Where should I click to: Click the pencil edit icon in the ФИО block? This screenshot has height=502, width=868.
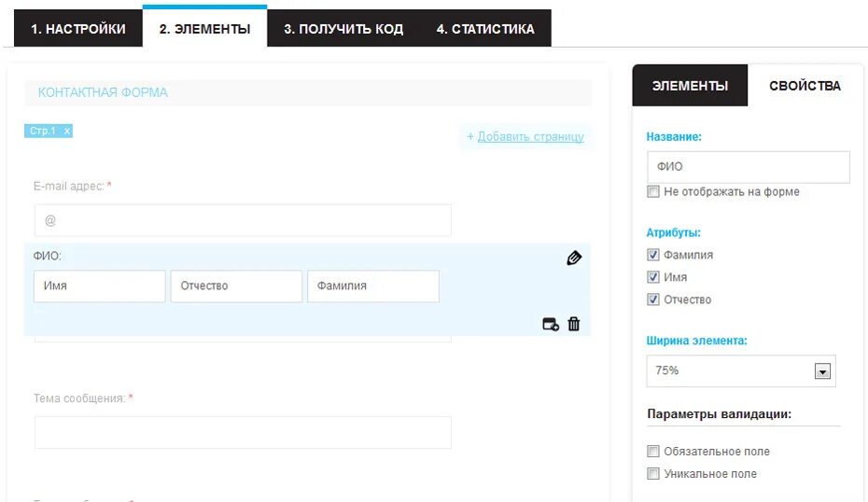574,258
